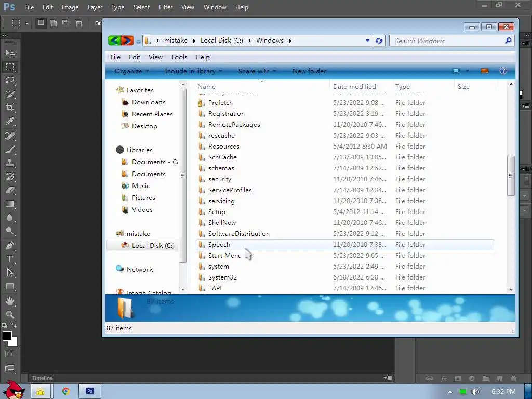This screenshot has height=399, width=532.
Task: Select New Selection mode in options bar
Action: point(41,23)
